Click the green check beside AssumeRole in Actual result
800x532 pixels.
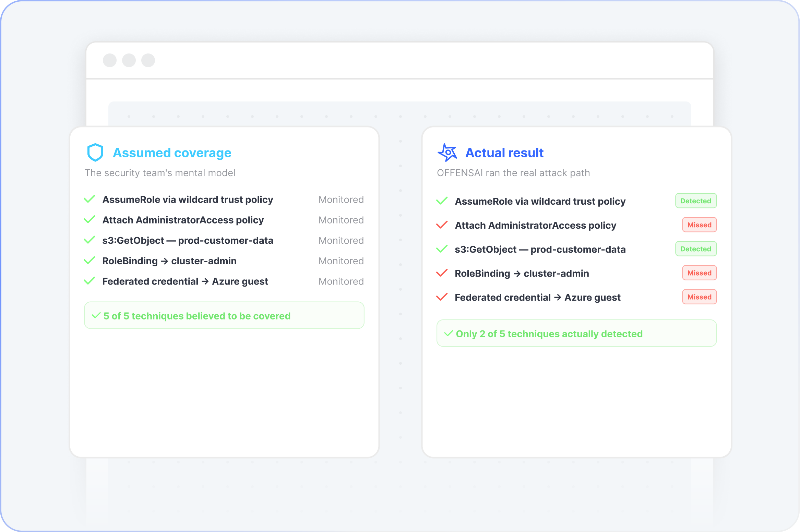coord(442,201)
